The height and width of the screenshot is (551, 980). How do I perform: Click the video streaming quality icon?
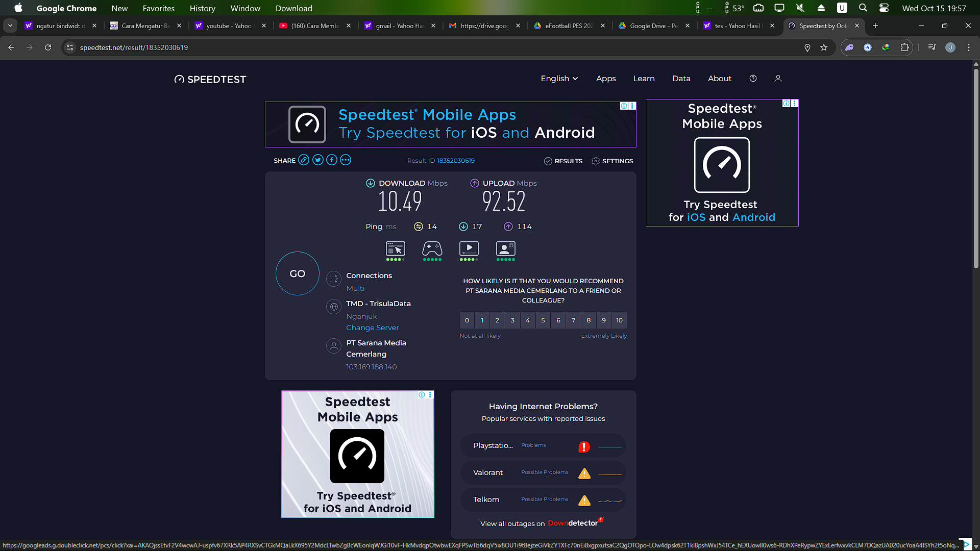469,249
